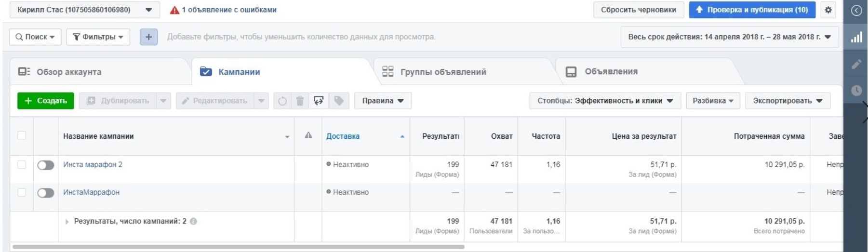Click the plus add-filter icon
Viewport: 868px width, 252px height.
pyautogui.click(x=148, y=37)
